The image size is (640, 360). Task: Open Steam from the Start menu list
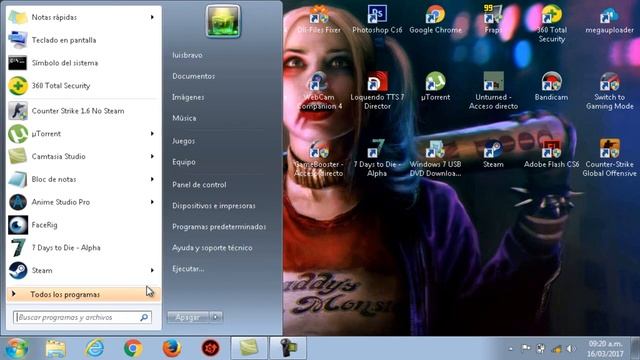(x=84, y=271)
